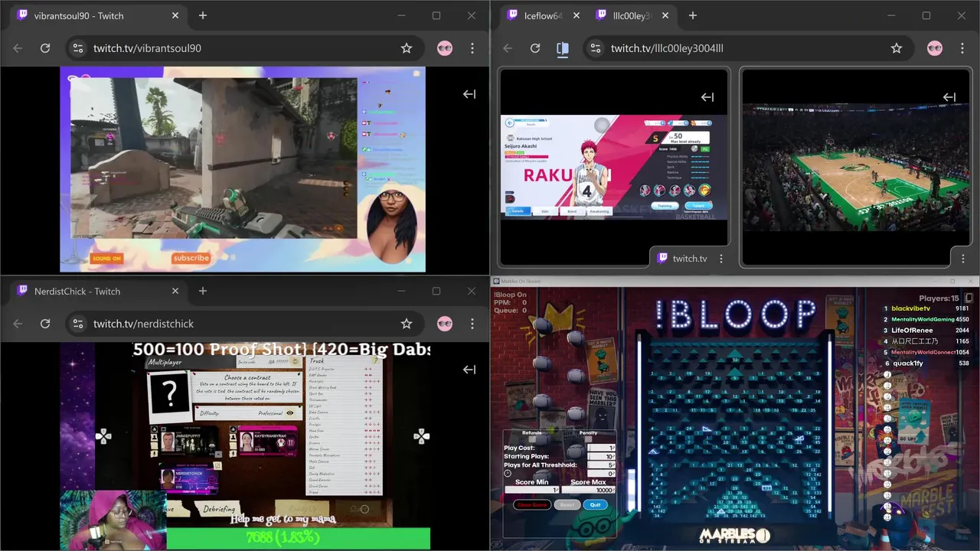Click the Training button in the game stream
980x551 pixels.
point(665,206)
